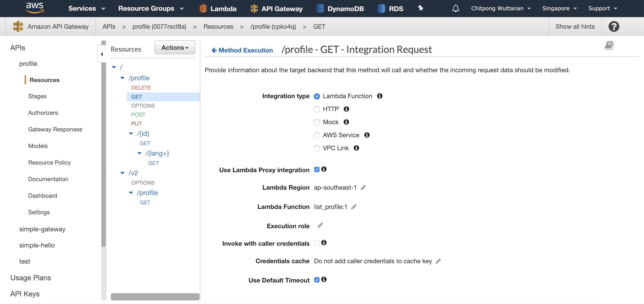Open the Lambda shortcut in top bar
The height and width of the screenshot is (304, 644).
[218, 9]
